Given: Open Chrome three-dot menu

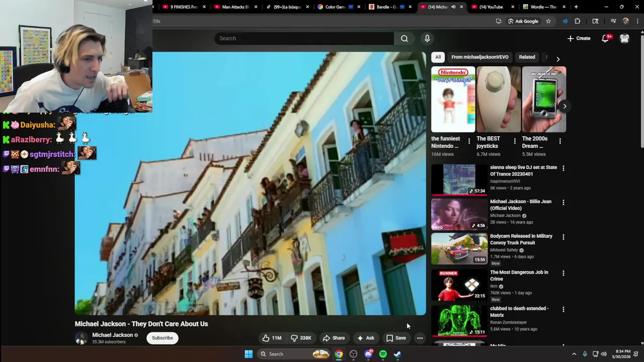Looking at the screenshot, I should (x=637, y=21).
